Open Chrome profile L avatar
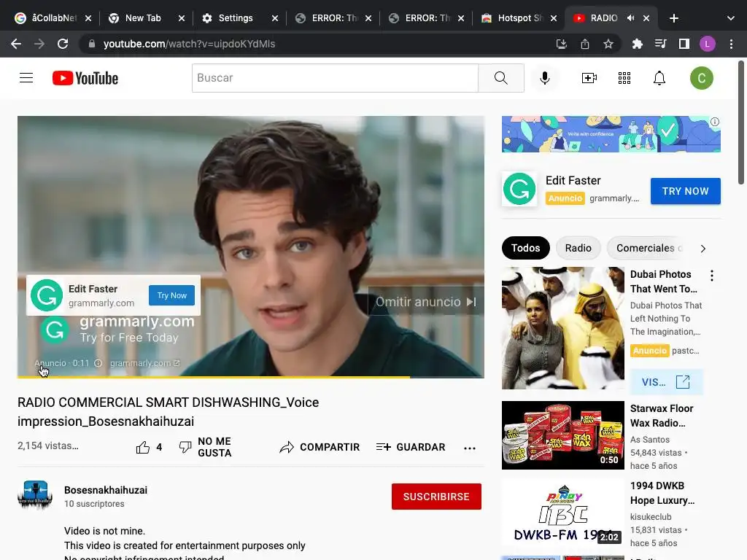 [x=708, y=44]
